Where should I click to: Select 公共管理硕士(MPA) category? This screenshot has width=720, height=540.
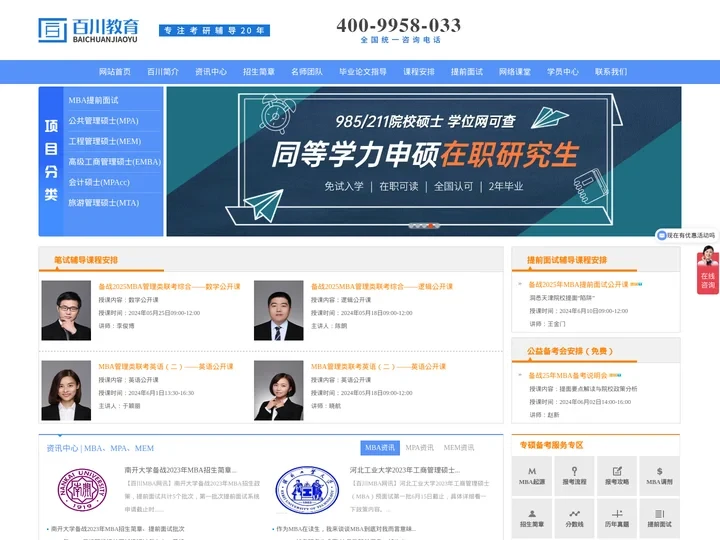point(103,121)
